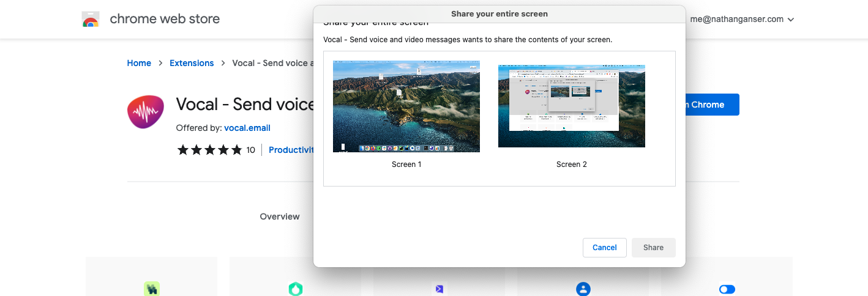
Task: Click the green W related extension icon
Action: tap(152, 289)
